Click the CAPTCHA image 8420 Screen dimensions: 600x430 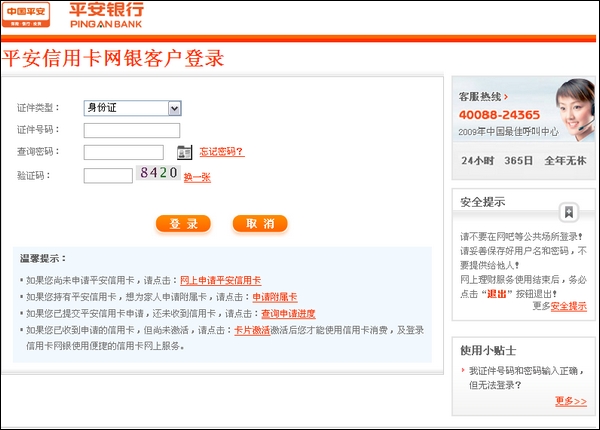158,173
